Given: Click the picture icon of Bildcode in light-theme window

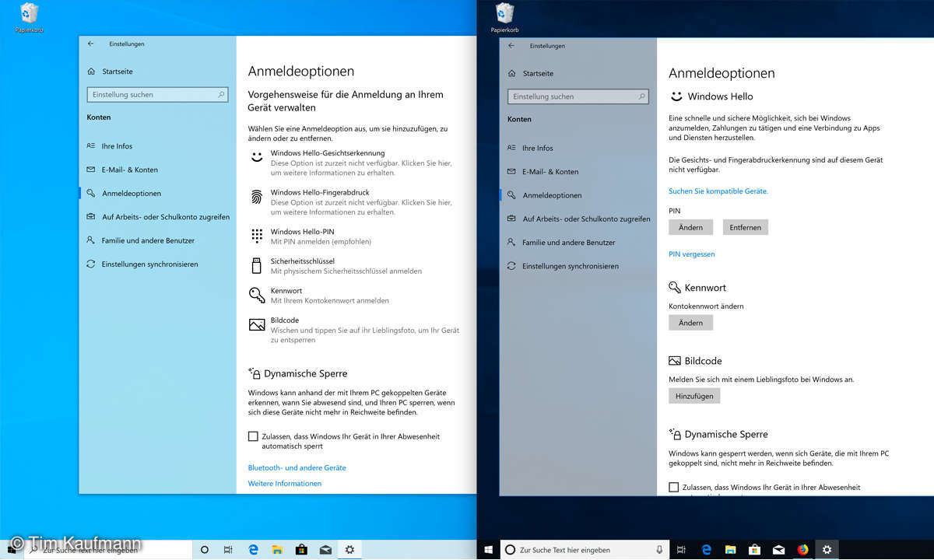Looking at the screenshot, I should pos(257,324).
